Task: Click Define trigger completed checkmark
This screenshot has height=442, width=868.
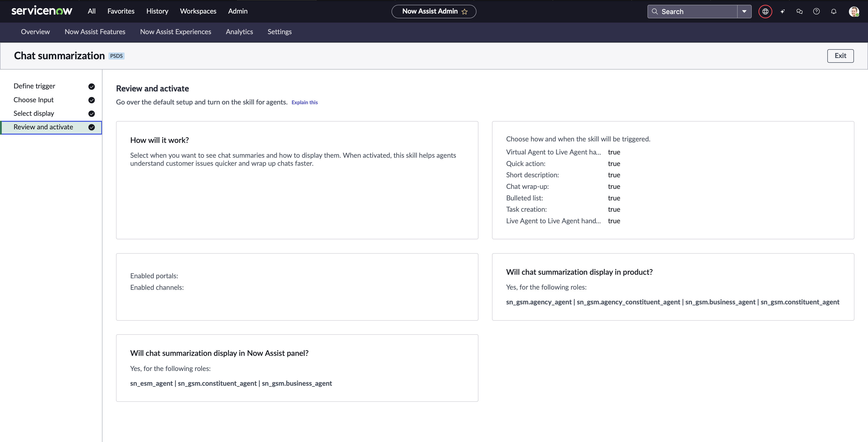Action: click(91, 87)
